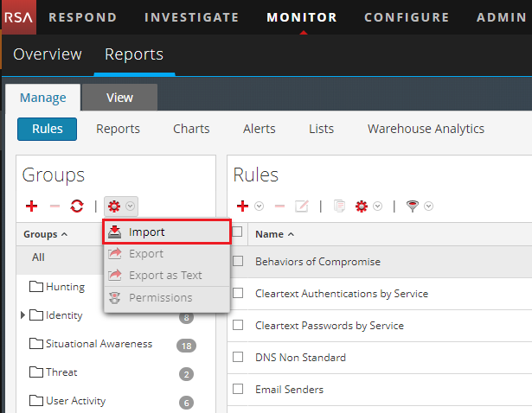The width and height of the screenshot is (532, 413).
Task: Click the RSA logo
Action: pos(18,17)
